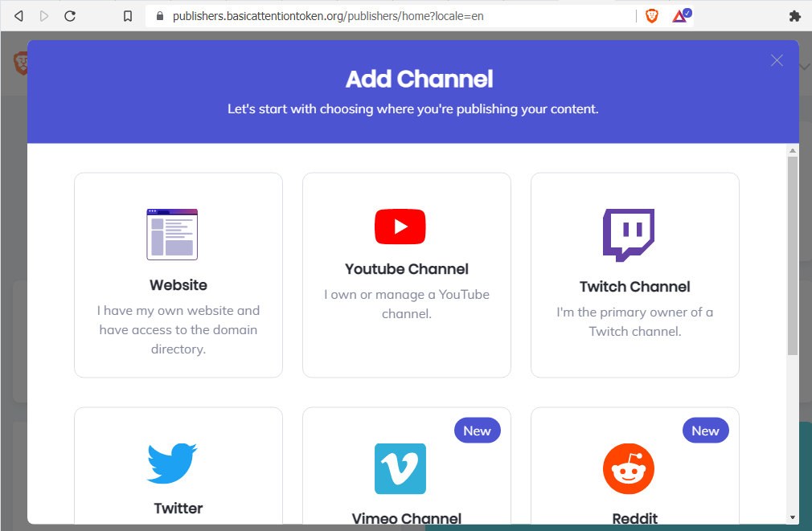View site security via the lock icon

point(160,16)
